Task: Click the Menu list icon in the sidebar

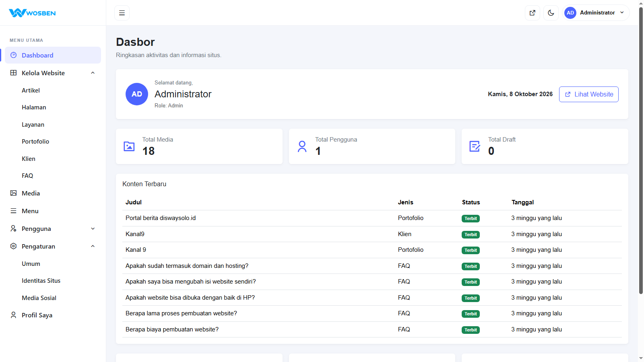Action: pyautogui.click(x=14, y=211)
